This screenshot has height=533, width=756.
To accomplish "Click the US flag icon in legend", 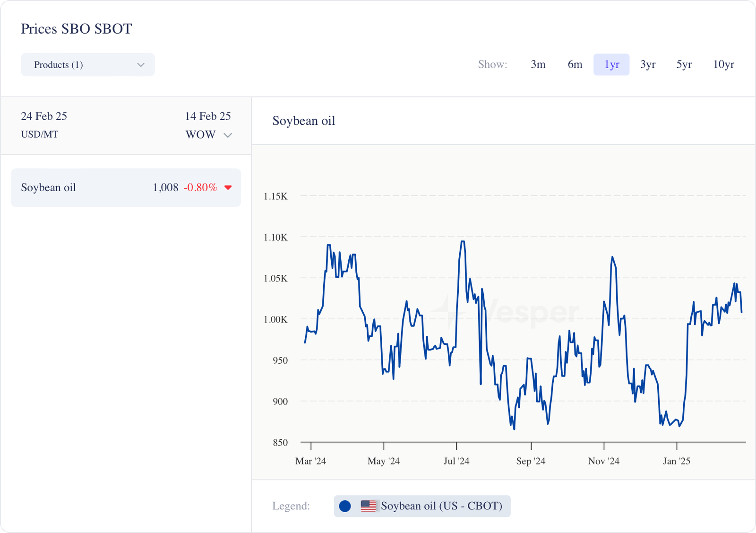I will coord(368,506).
